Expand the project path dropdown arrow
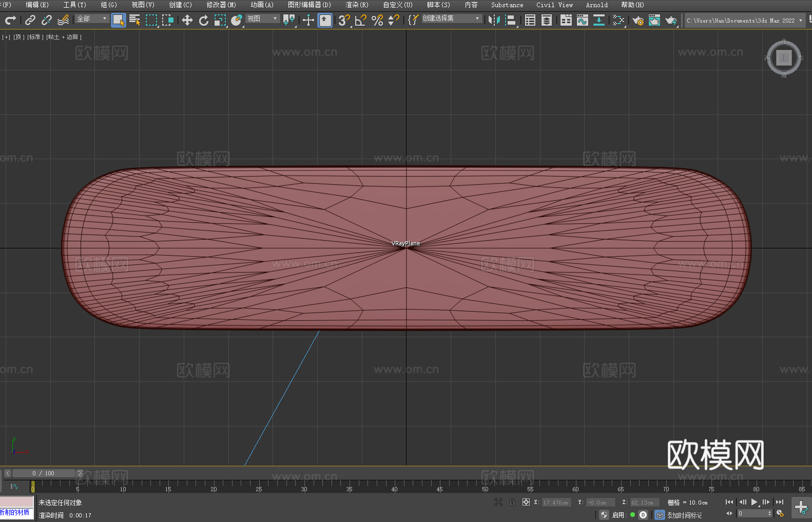812x522 pixels. [800, 21]
